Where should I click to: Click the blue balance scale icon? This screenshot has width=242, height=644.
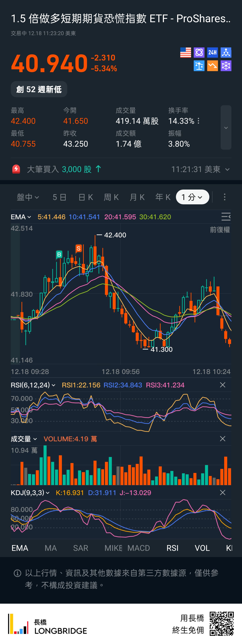tap(199, 66)
